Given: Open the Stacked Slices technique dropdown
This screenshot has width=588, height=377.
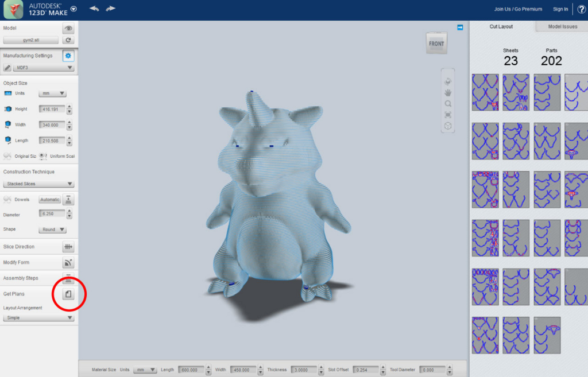Looking at the screenshot, I should click(x=38, y=184).
